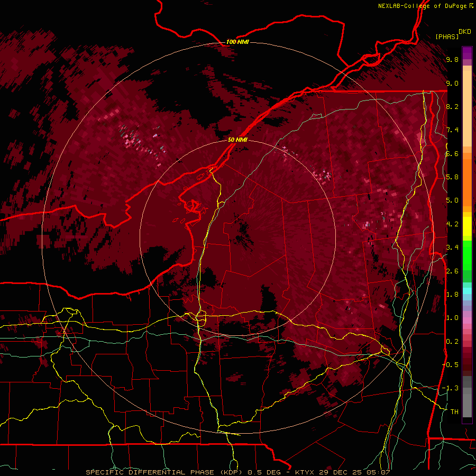The image size is (476, 476).
Task: Click the 0.2 value on color scale
Action: pos(452,342)
